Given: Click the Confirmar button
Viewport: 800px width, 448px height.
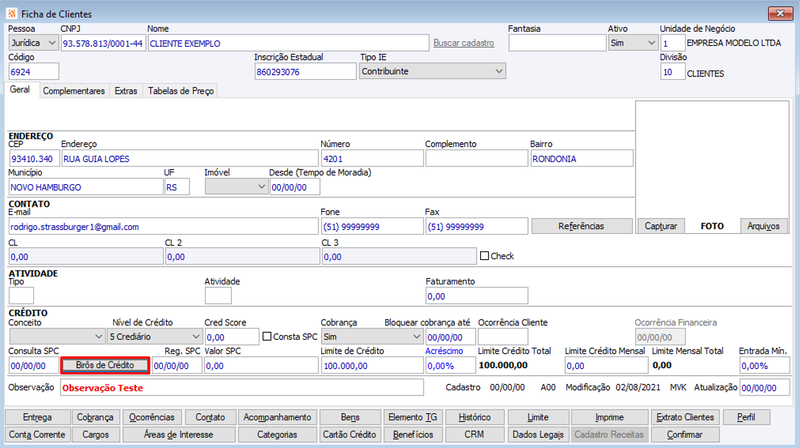Looking at the screenshot, I should (x=685, y=435).
